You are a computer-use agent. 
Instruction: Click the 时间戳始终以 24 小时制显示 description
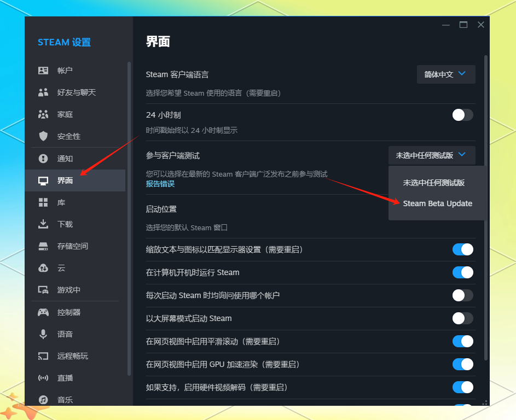tap(192, 131)
